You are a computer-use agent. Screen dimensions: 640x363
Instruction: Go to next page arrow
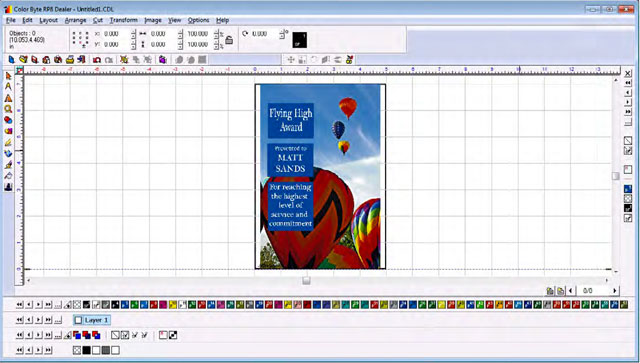tap(615, 291)
